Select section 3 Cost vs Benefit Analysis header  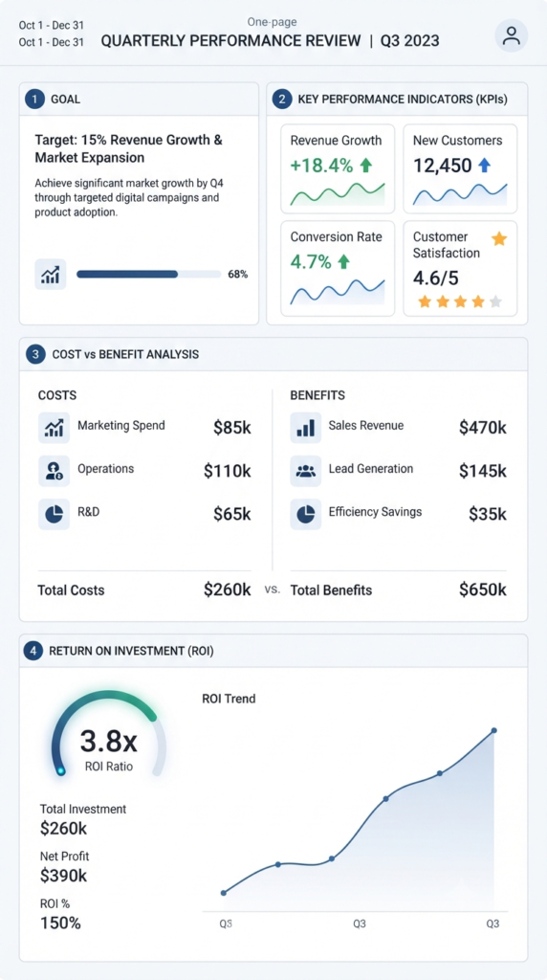point(273,354)
